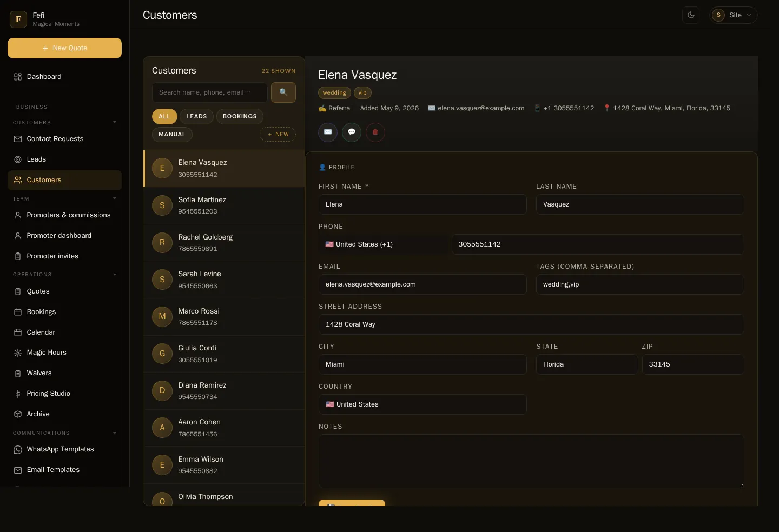Click the Notes text area
The width and height of the screenshot is (779, 532).
pos(531,461)
